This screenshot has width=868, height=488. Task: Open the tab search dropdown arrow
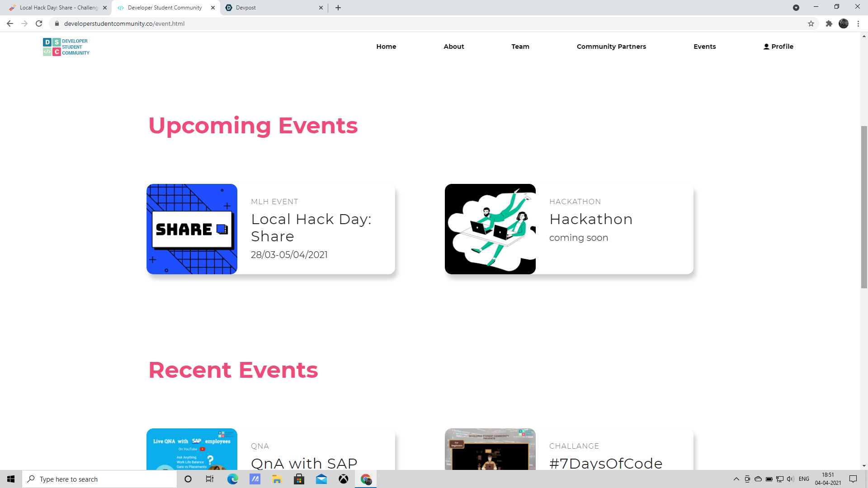coord(796,8)
